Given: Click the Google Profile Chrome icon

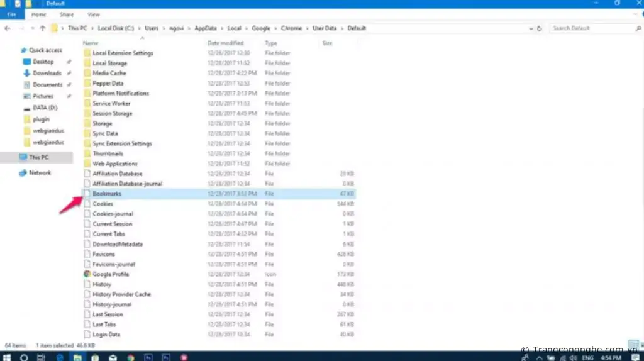Looking at the screenshot, I should (x=87, y=274).
